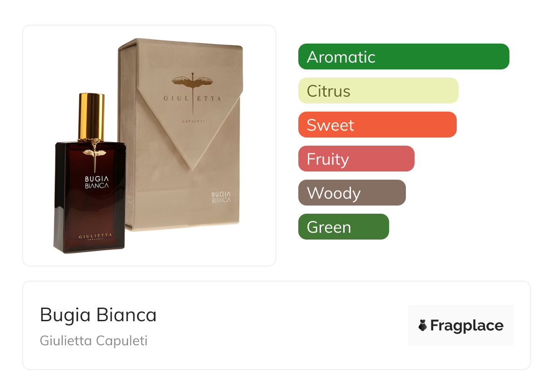Click the Fragplace logo icon

click(x=423, y=325)
